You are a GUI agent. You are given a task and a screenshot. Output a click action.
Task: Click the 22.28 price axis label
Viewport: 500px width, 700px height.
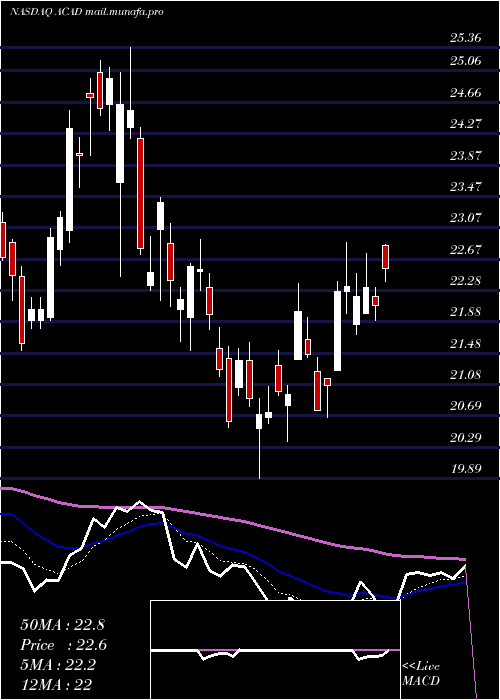466,281
